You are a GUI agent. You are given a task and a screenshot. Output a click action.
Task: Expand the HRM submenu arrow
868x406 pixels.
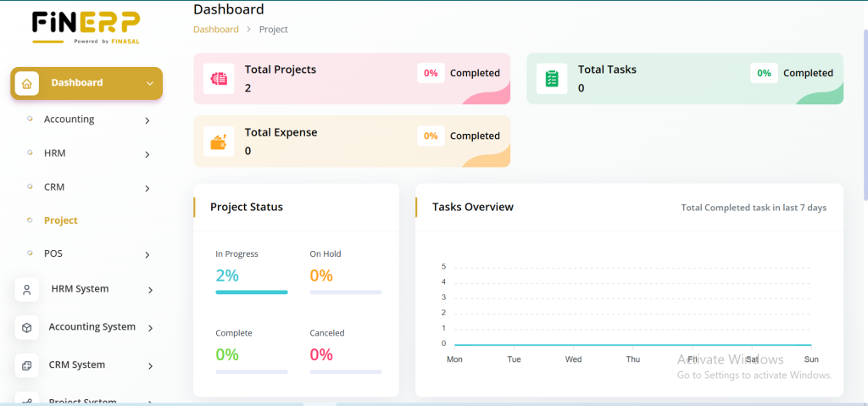coord(147,154)
